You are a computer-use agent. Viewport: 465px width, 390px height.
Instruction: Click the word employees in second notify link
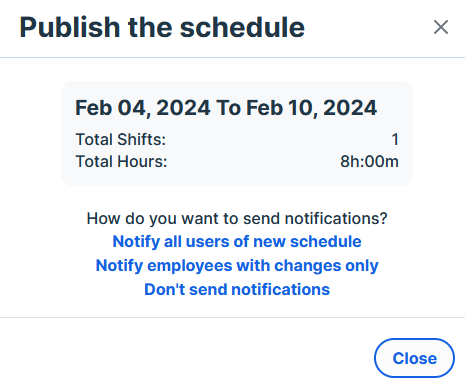(190, 266)
